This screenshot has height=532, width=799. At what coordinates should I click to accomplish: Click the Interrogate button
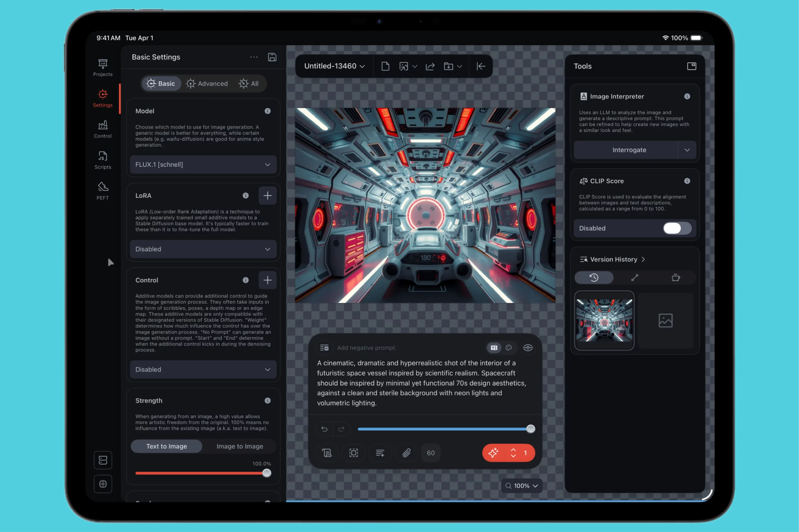coord(629,150)
